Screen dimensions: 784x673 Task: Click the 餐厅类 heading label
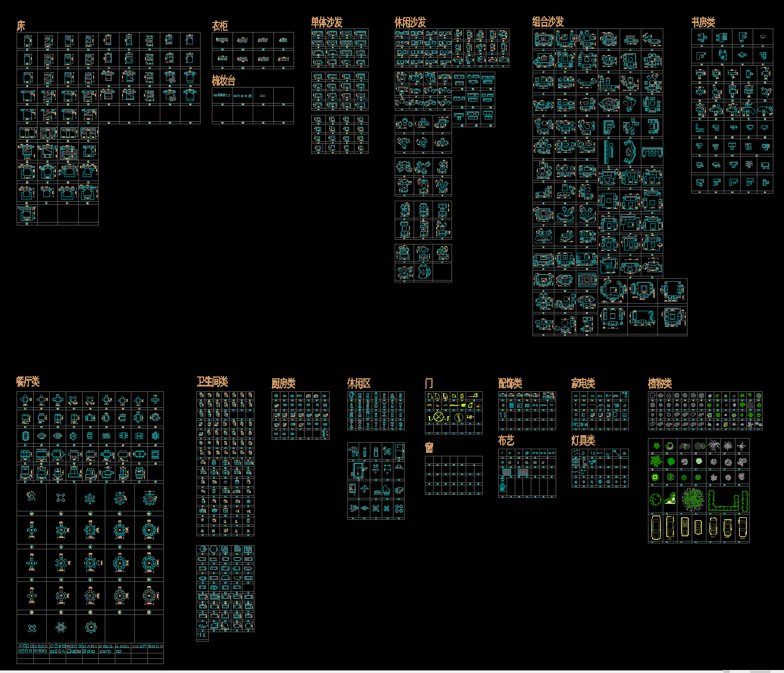point(28,382)
